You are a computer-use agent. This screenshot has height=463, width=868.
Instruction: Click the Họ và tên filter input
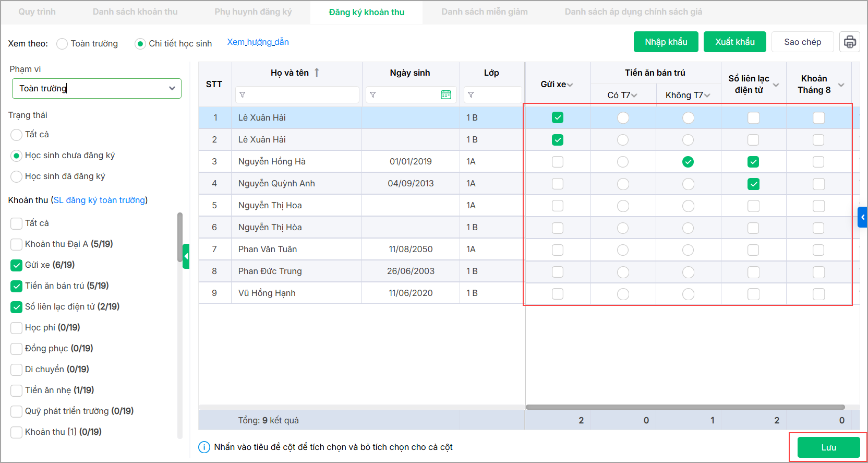297,94
